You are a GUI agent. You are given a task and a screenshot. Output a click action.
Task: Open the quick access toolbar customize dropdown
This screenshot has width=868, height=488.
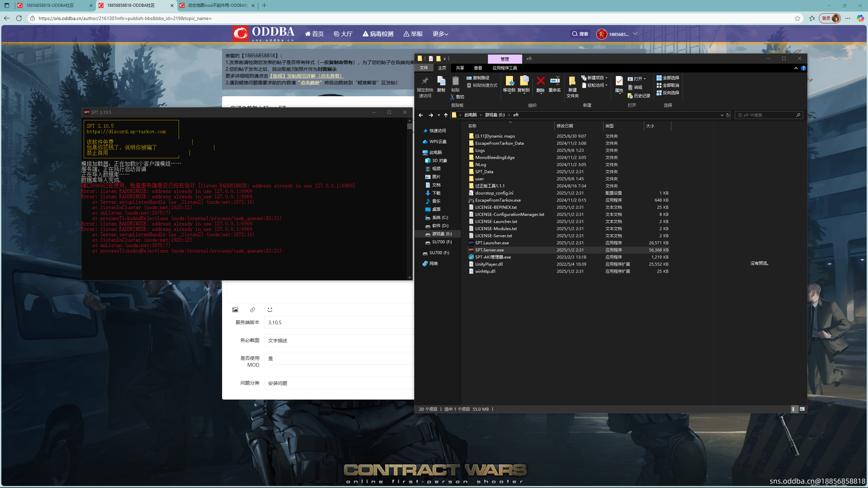(x=445, y=59)
